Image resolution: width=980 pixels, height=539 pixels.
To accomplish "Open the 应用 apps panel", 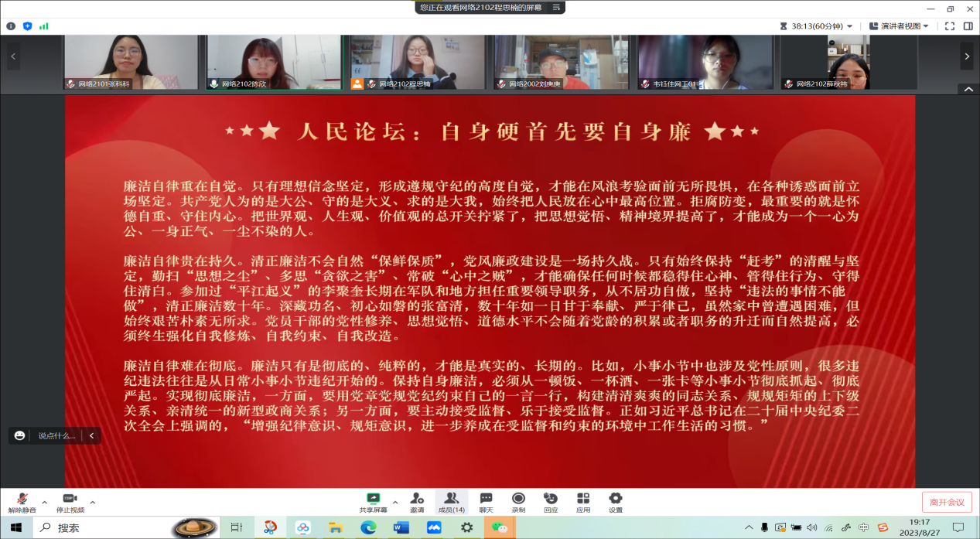I will point(583,503).
